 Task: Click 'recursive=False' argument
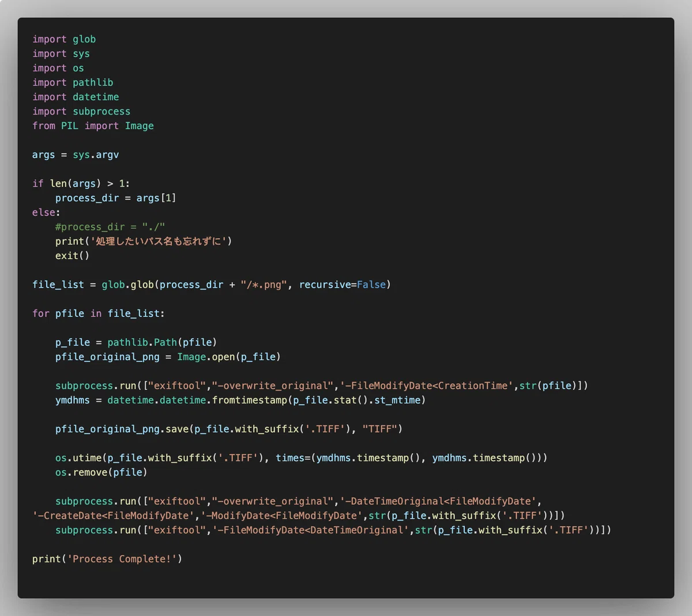tap(342, 284)
